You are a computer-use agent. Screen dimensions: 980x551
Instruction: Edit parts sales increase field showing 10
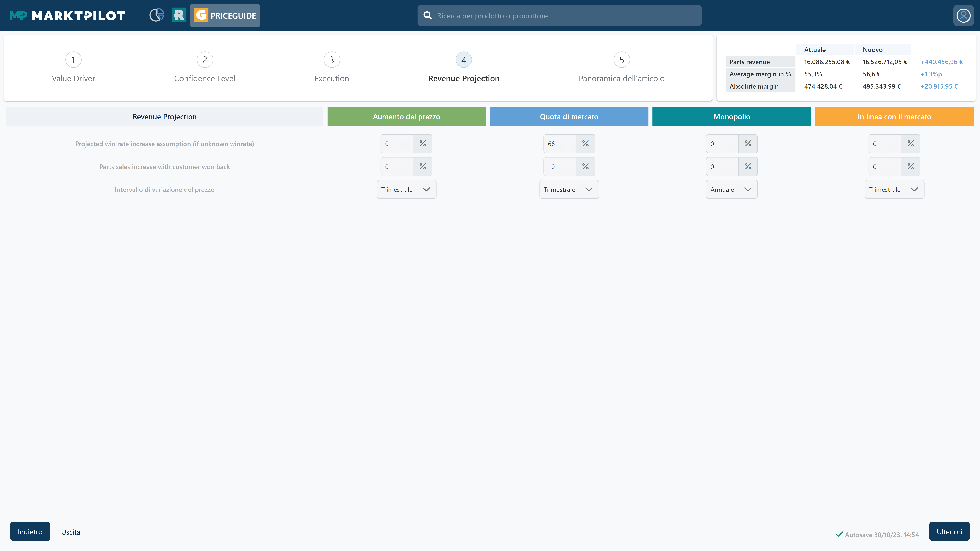click(x=560, y=166)
